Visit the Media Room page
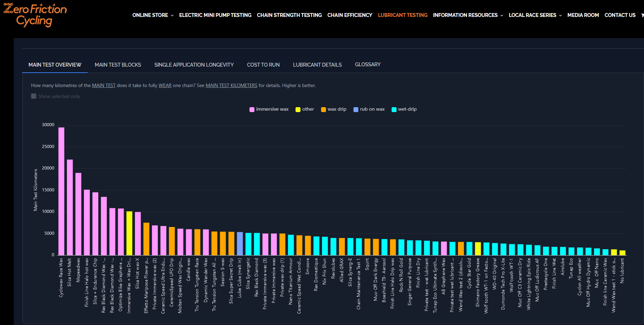644x325 pixels. click(583, 15)
